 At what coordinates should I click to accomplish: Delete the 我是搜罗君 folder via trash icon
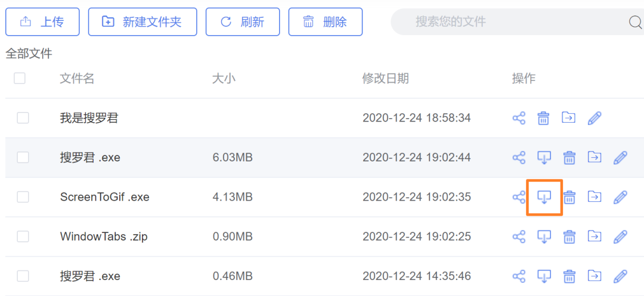click(x=543, y=119)
